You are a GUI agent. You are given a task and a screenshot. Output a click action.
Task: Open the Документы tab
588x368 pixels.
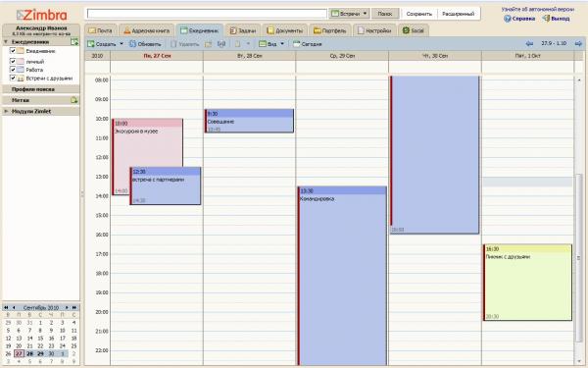click(284, 30)
